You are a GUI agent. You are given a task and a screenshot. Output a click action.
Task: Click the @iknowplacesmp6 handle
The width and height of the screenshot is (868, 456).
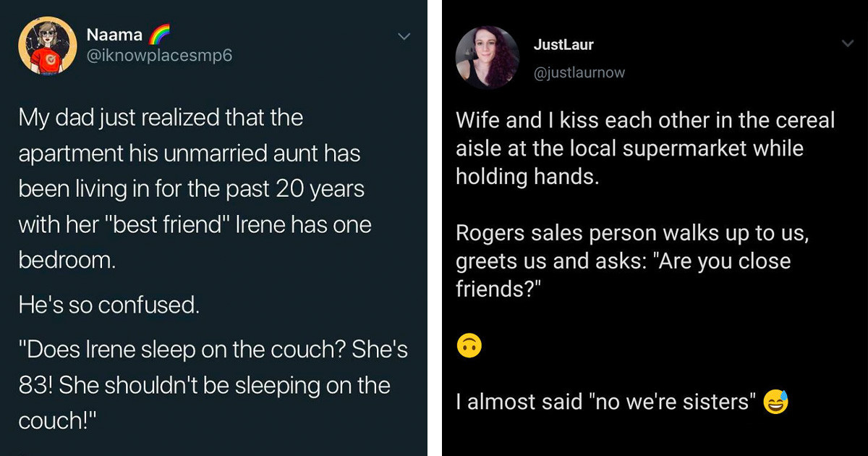pos(160,55)
